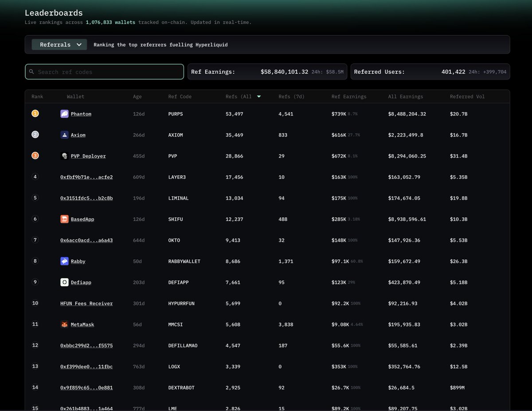This screenshot has height=411, width=532.
Task: Click the bronze rank 3 medal
Action: [x=35, y=156]
